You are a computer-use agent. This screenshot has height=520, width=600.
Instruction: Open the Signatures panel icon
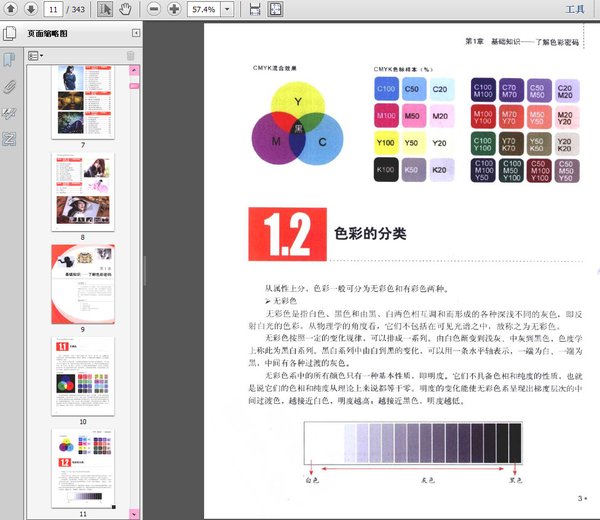coord(9,112)
